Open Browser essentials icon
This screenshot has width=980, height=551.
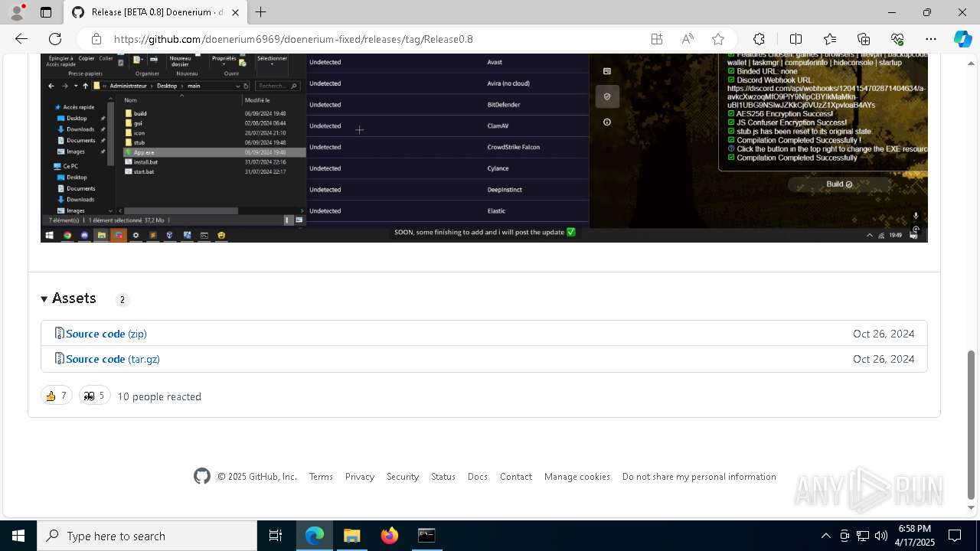pos(897,39)
